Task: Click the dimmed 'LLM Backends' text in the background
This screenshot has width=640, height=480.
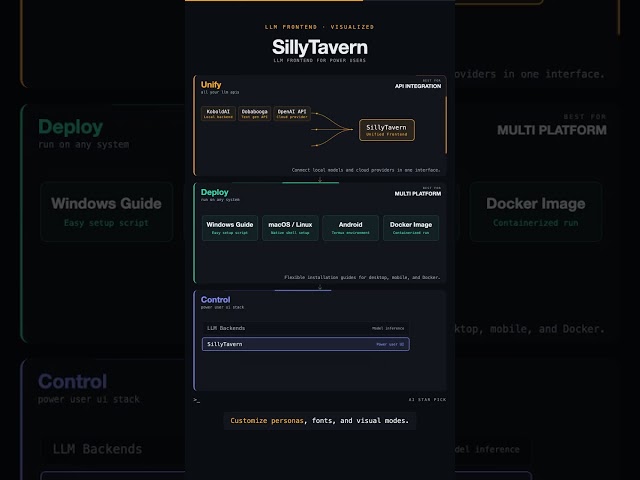Action: 97,449
